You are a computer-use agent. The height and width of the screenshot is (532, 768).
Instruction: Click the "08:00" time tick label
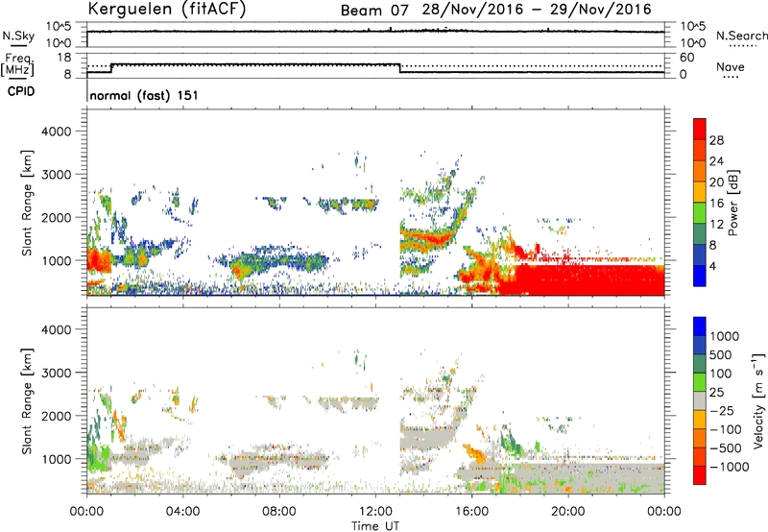(x=279, y=512)
